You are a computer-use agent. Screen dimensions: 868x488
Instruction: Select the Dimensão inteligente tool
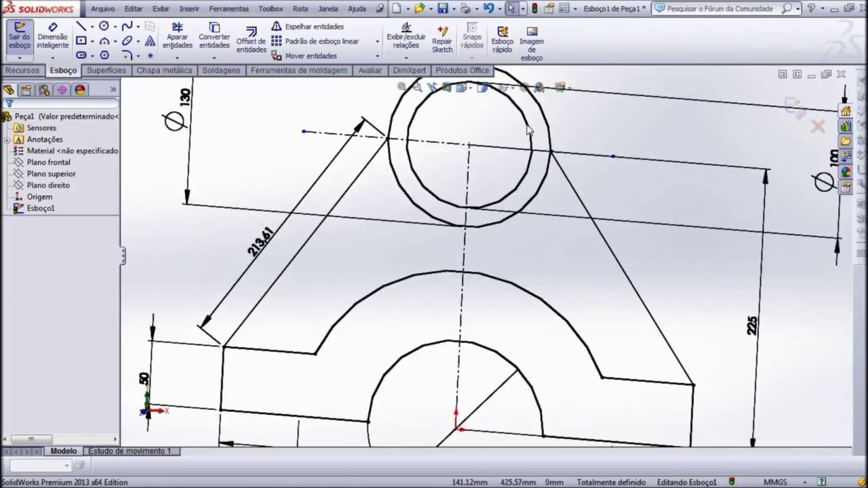[x=52, y=35]
